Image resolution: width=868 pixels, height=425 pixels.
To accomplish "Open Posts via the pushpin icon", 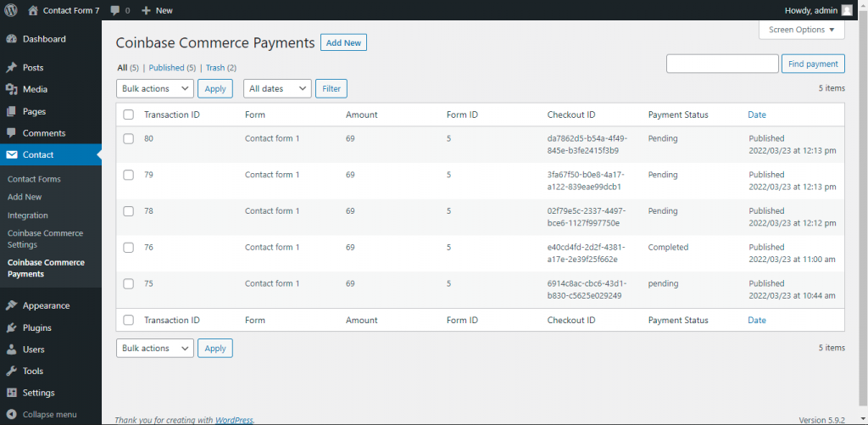I will click(x=11, y=68).
